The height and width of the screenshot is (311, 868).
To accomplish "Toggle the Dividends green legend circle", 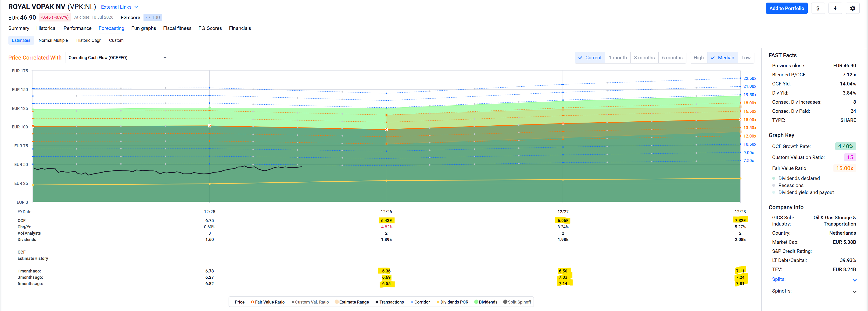I will click(x=476, y=302).
